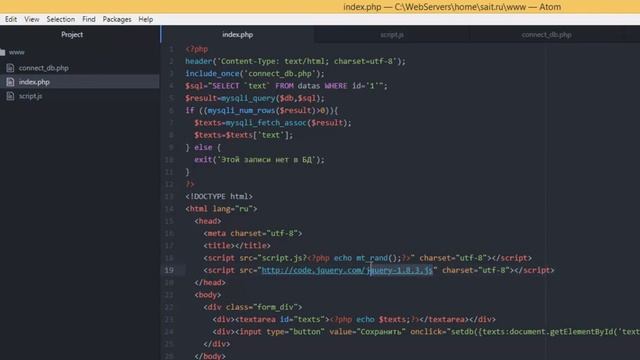
Task: Collapse the www project folder
Action: [16, 52]
